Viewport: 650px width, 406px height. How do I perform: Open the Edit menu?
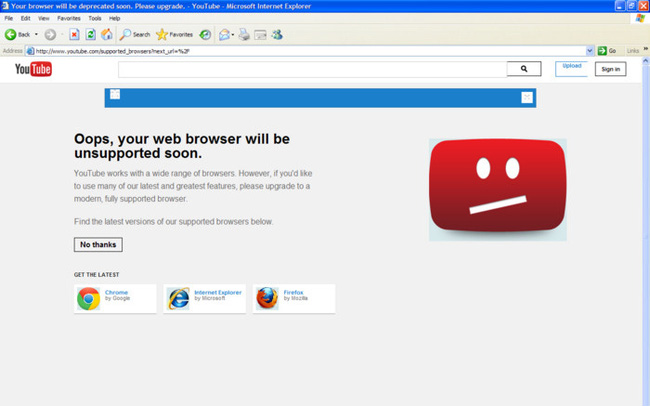point(25,18)
